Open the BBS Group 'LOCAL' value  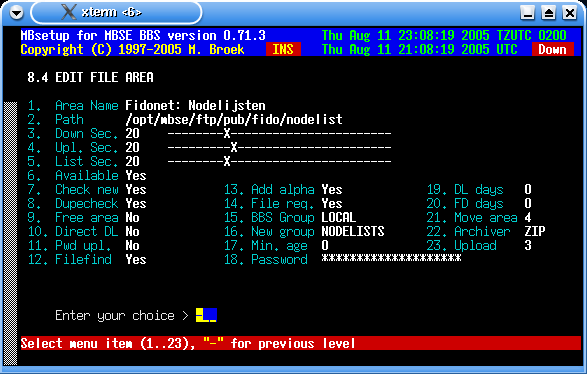(339, 218)
